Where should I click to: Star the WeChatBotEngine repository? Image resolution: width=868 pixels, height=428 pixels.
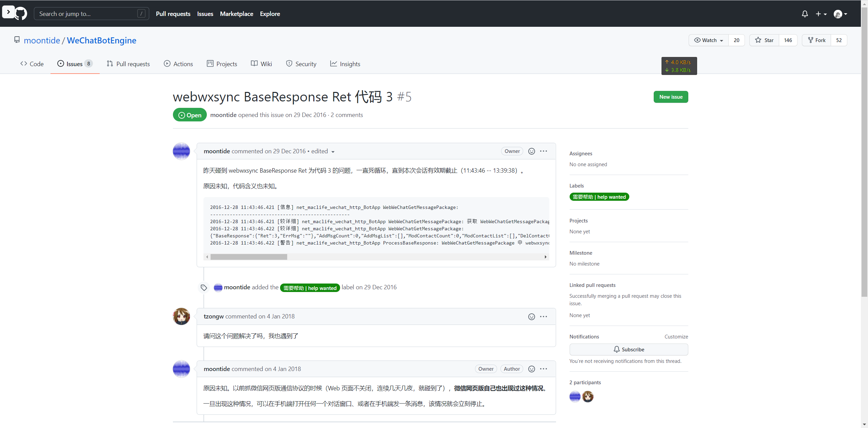pos(764,40)
